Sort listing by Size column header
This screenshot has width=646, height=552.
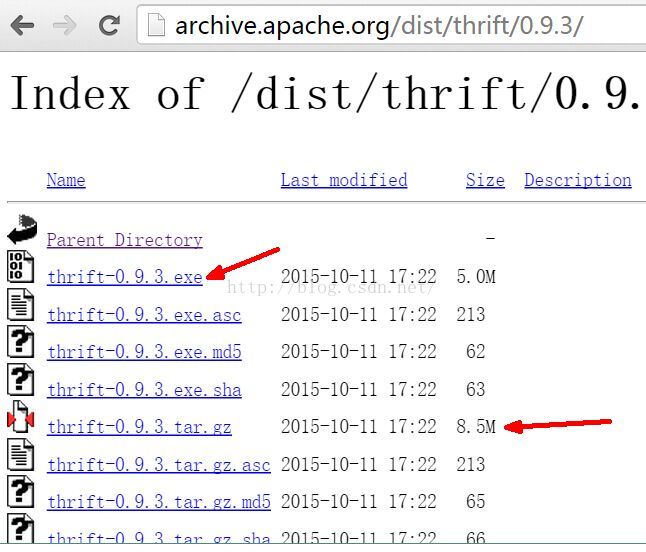[x=485, y=180]
